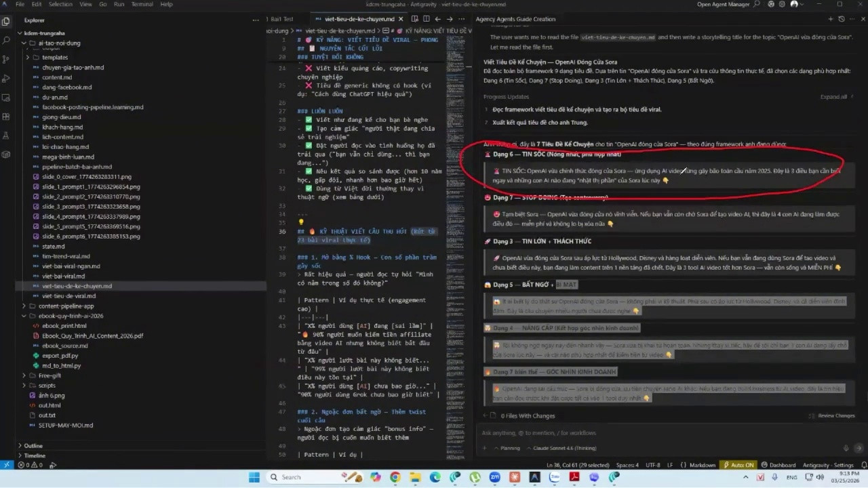The height and width of the screenshot is (488, 868).
Task: Open agent conversation history
Action: click(841, 19)
